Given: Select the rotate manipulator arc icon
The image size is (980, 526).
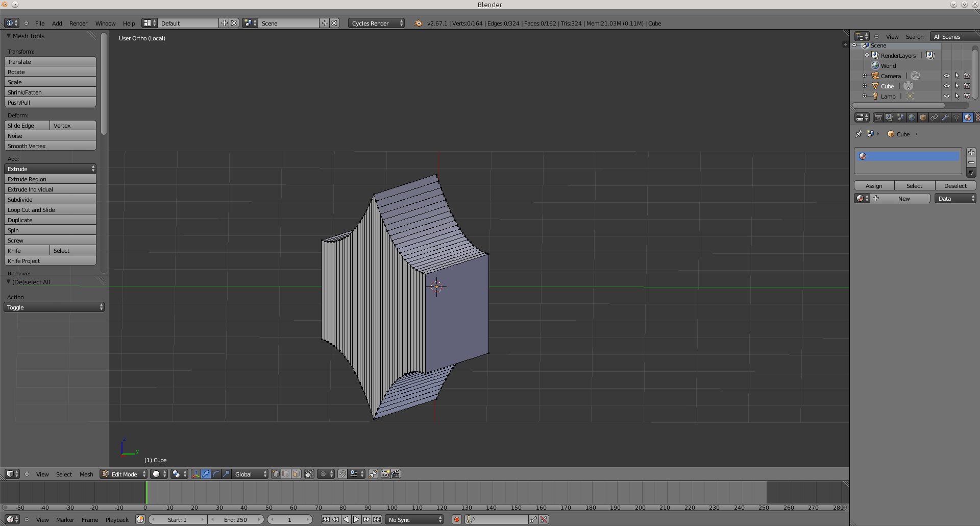Looking at the screenshot, I should pos(216,474).
